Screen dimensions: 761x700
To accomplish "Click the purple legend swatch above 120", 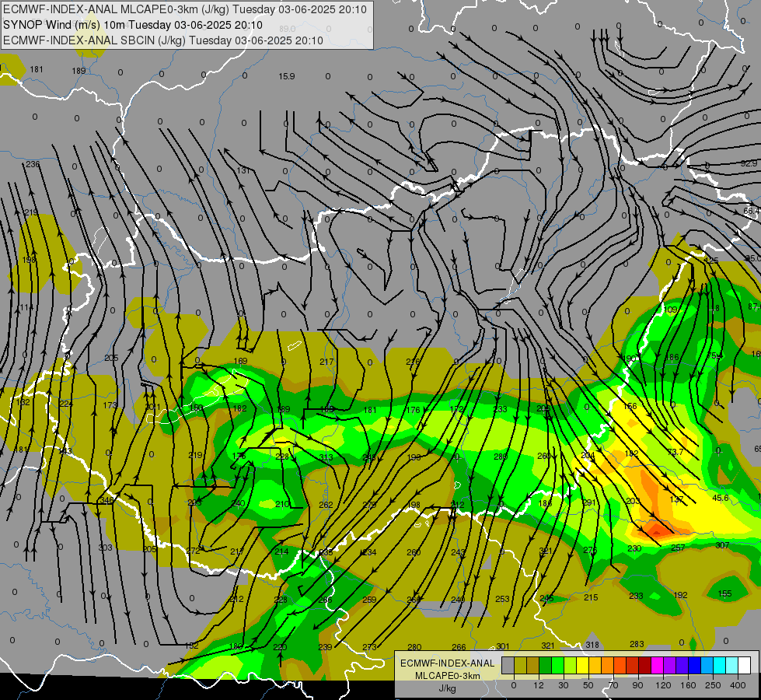I will point(670,666).
